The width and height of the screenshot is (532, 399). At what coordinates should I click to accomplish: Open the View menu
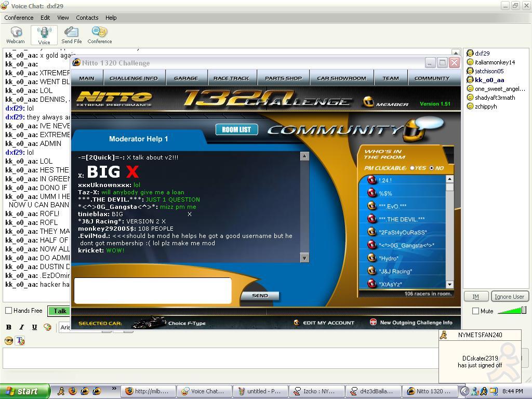63,18
